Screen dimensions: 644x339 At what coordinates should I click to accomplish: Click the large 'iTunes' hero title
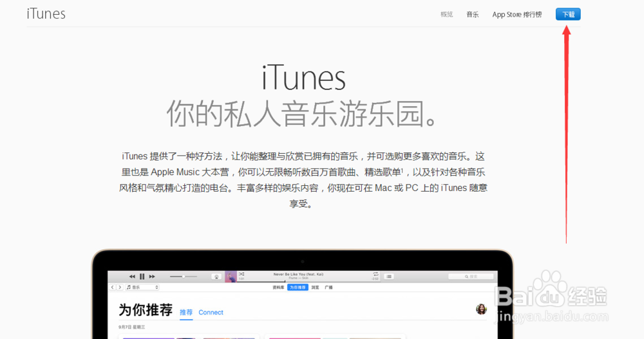tap(303, 78)
